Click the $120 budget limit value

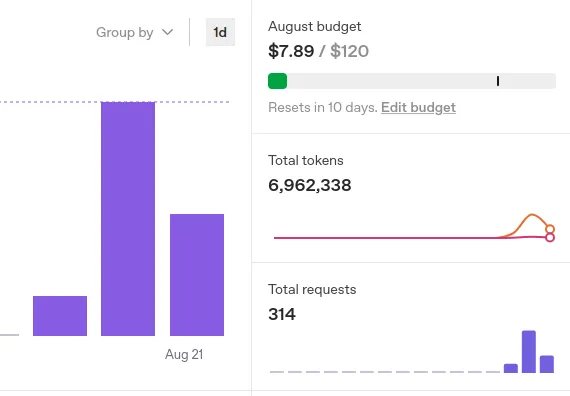pos(349,51)
